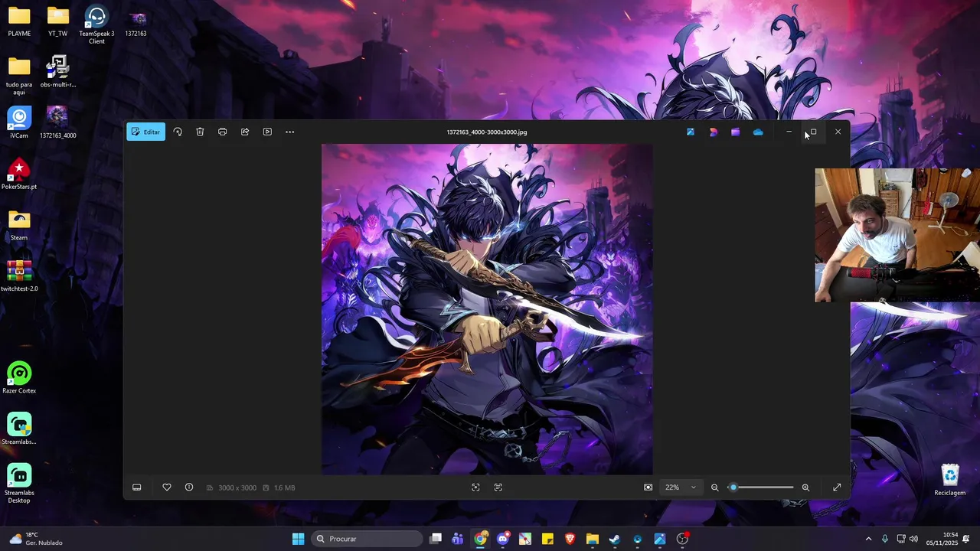The height and width of the screenshot is (551, 980).
Task: Open the OBS icon with red badge on taskbar
Action: click(682, 539)
